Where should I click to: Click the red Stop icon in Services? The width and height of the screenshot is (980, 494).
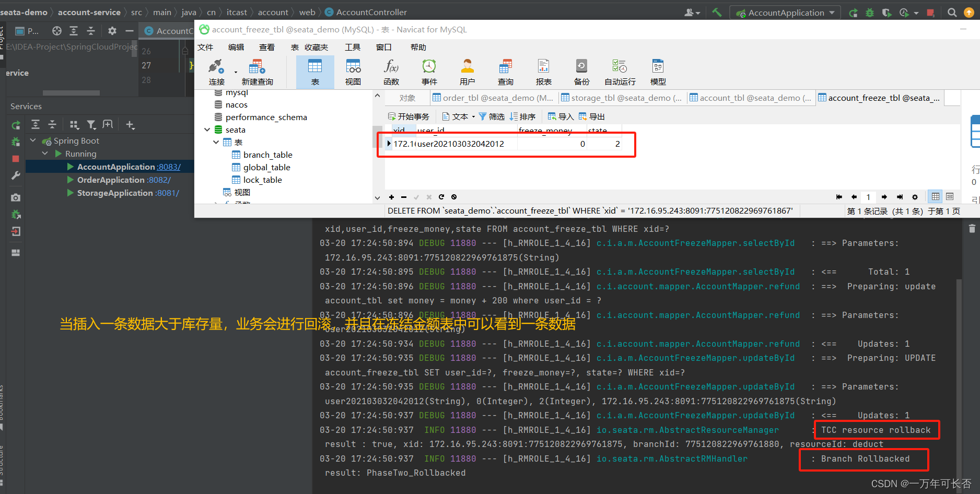(x=16, y=159)
